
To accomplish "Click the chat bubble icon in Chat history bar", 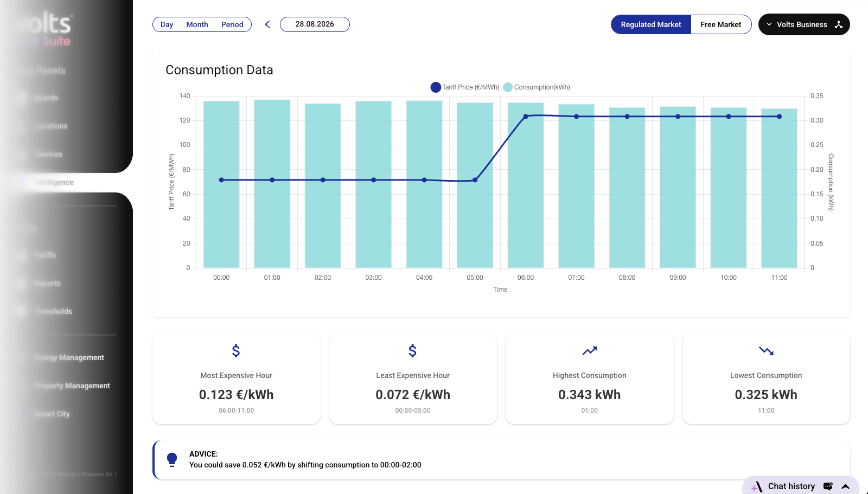I will click(828, 486).
